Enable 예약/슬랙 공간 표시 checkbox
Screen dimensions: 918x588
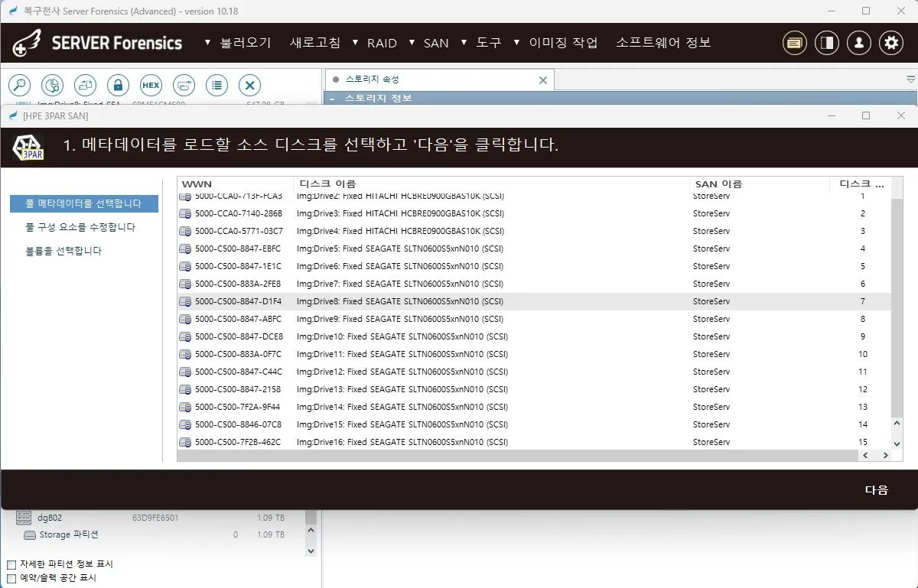click(x=11, y=578)
